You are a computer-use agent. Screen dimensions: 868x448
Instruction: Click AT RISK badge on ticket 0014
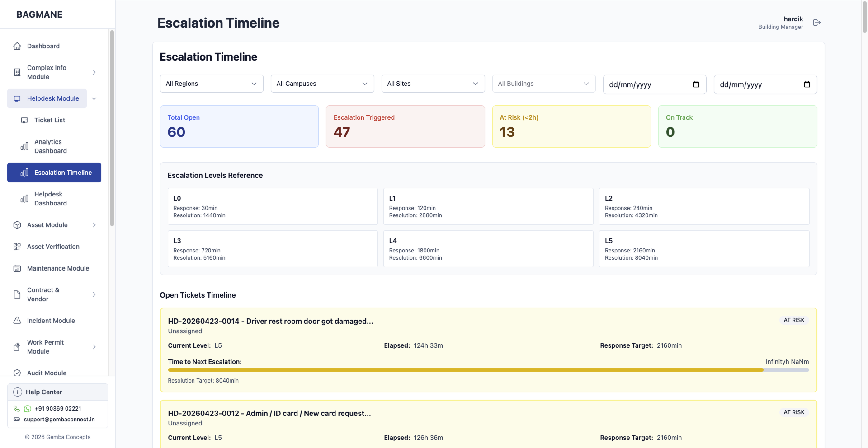pyautogui.click(x=794, y=320)
